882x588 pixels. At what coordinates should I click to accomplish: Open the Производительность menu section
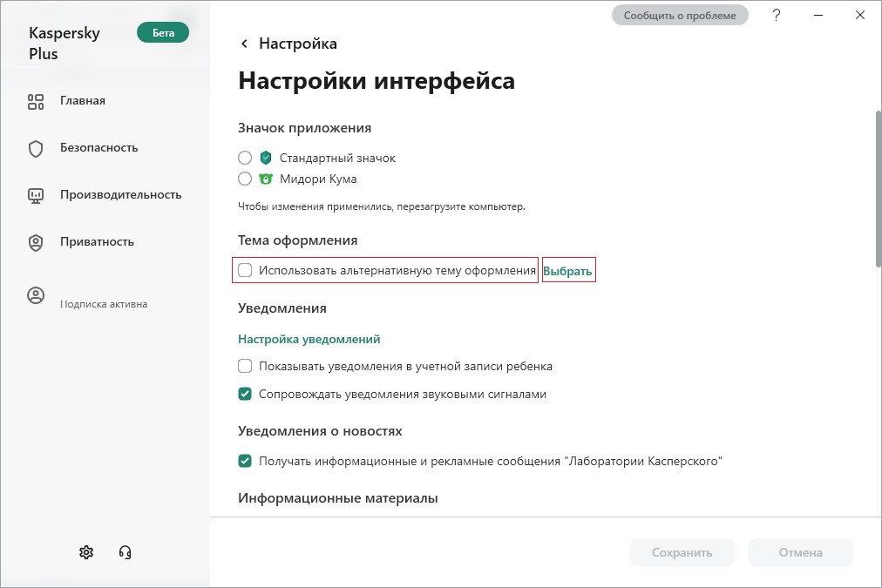point(121,195)
